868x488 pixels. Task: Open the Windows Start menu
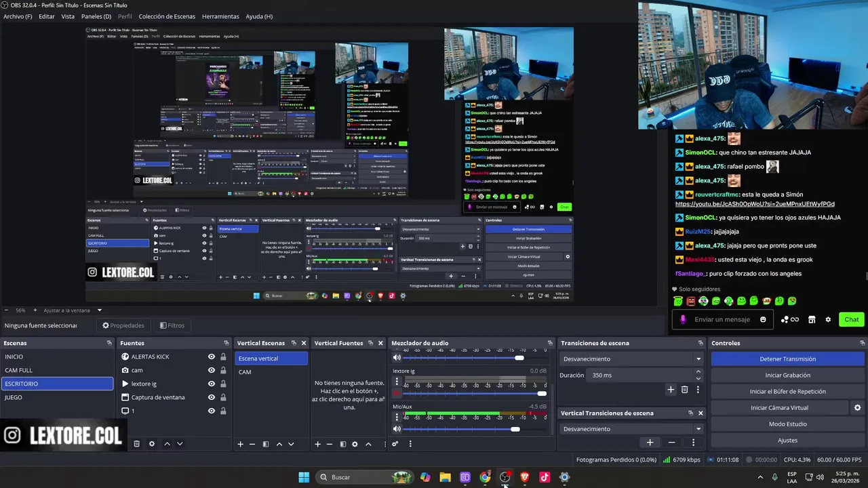(304, 477)
